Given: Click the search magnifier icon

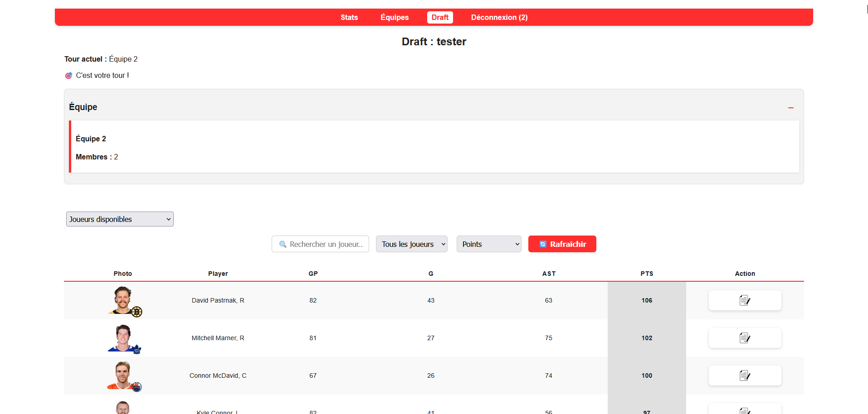Looking at the screenshot, I should coord(283,244).
